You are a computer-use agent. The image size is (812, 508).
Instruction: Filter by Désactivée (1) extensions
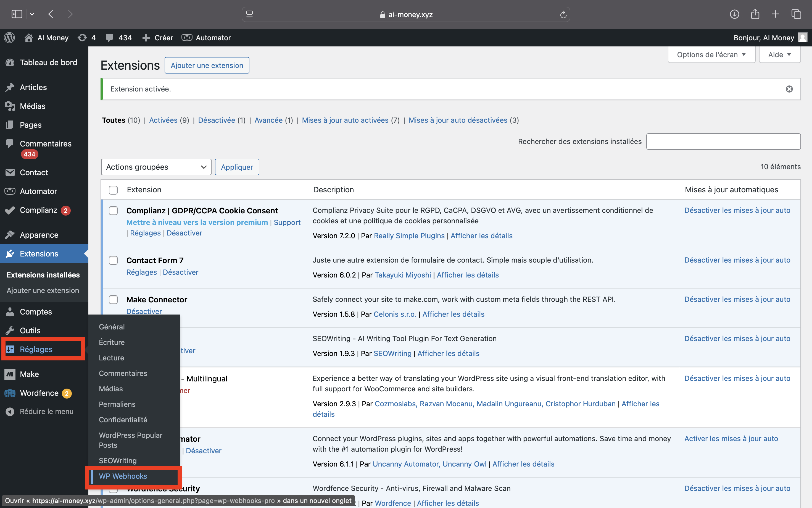click(222, 120)
